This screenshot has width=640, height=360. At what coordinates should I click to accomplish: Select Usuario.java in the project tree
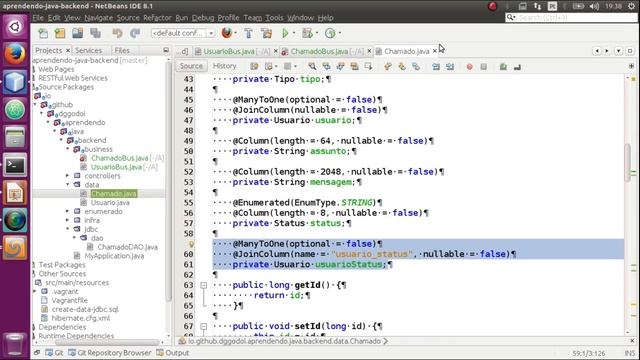[x=110, y=202]
